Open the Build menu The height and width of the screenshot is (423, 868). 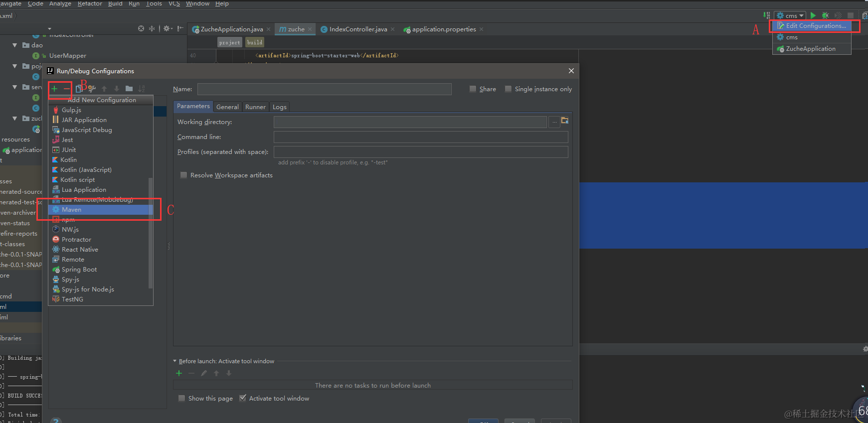pyautogui.click(x=115, y=3)
